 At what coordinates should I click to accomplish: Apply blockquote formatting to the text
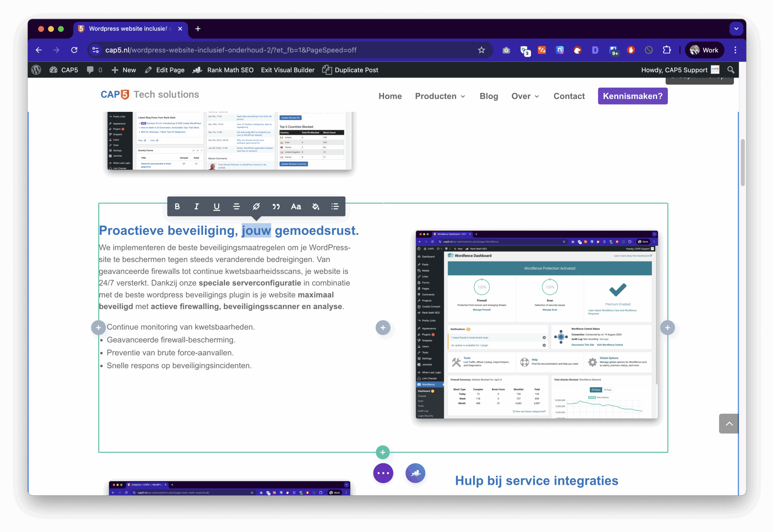coord(276,207)
